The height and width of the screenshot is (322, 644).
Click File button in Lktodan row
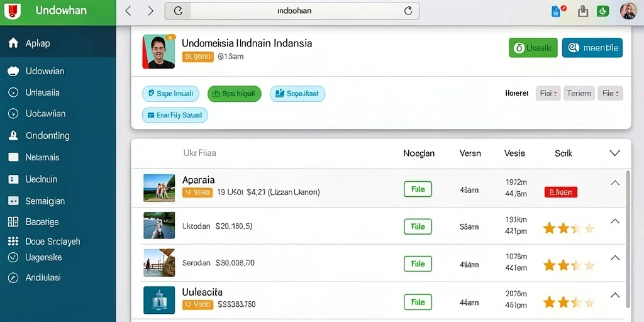(x=418, y=226)
